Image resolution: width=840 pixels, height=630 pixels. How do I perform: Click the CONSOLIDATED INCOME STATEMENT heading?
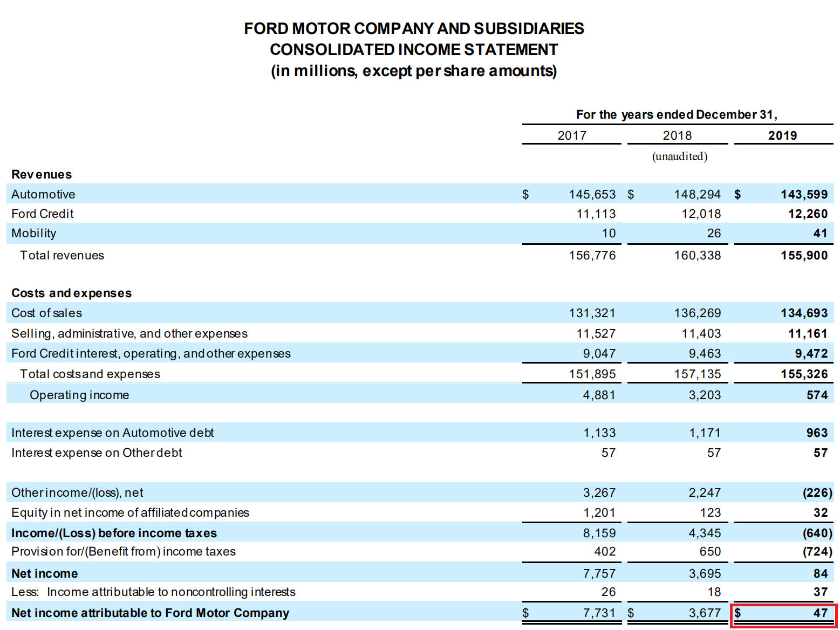[x=414, y=50]
